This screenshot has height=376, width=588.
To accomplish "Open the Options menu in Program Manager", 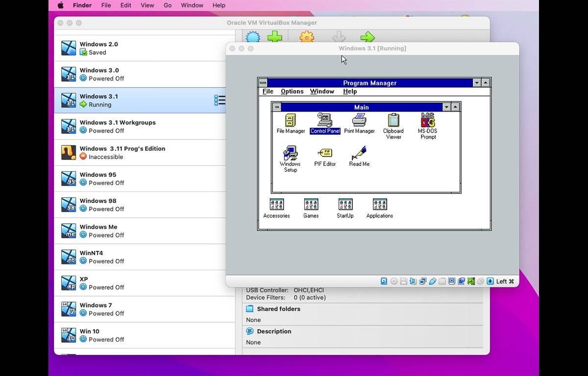I will click(292, 92).
